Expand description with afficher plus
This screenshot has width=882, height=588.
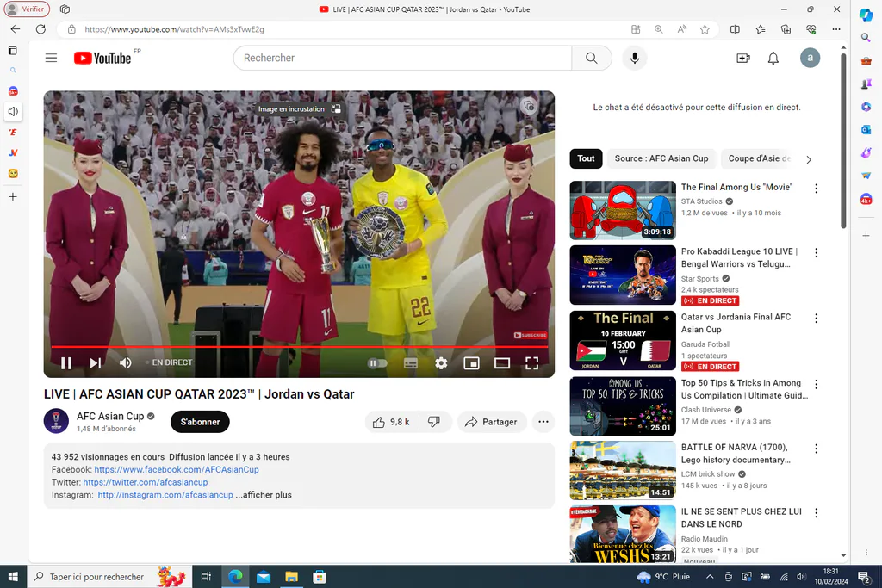tap(264, 495)
